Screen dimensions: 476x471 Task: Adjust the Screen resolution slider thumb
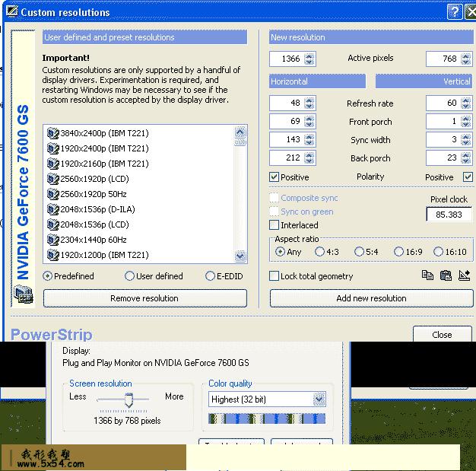[129, 400]
